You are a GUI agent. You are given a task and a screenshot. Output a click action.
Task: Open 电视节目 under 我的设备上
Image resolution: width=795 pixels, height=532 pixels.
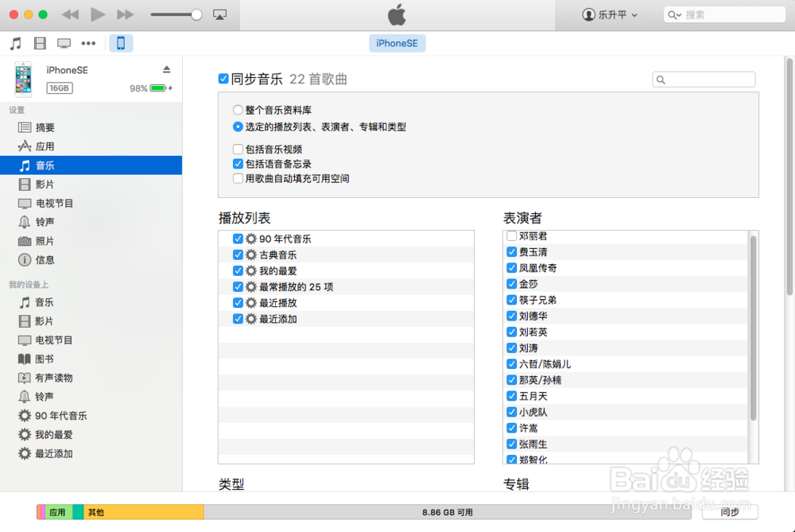(x=91, y=340)
